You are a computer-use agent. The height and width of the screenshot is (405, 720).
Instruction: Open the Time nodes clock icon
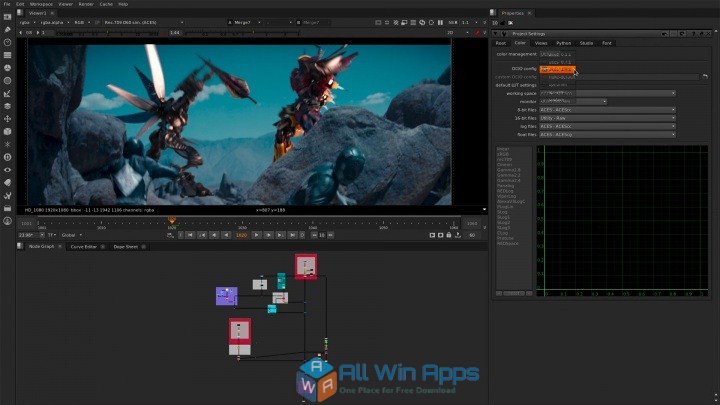[7, 42]
